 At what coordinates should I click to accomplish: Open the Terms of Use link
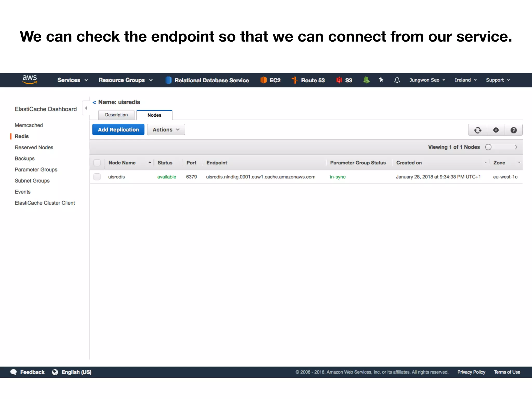[507, 372]
